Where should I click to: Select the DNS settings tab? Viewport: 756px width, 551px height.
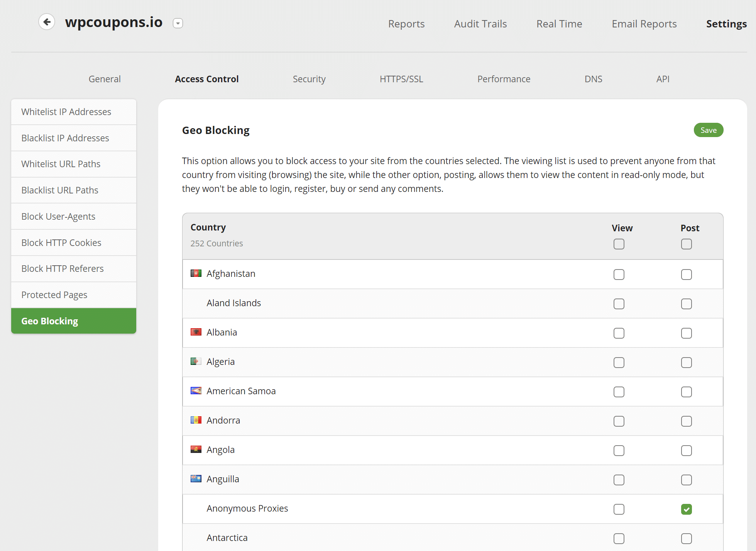point(594,79)
